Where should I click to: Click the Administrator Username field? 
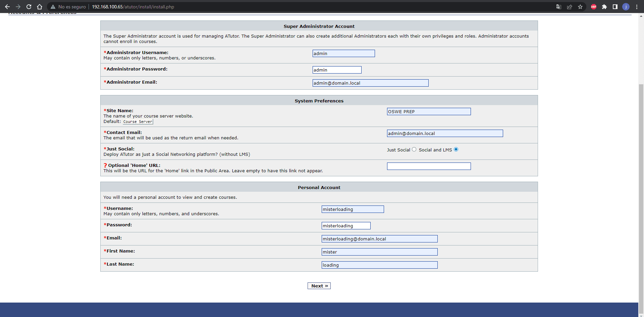[343, 53]
